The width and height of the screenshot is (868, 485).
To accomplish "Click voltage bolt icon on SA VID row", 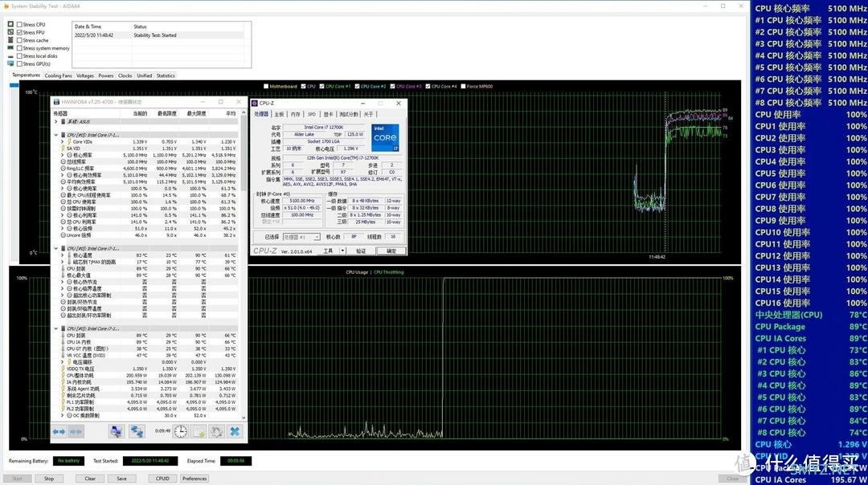I will [x=63, y=149].
